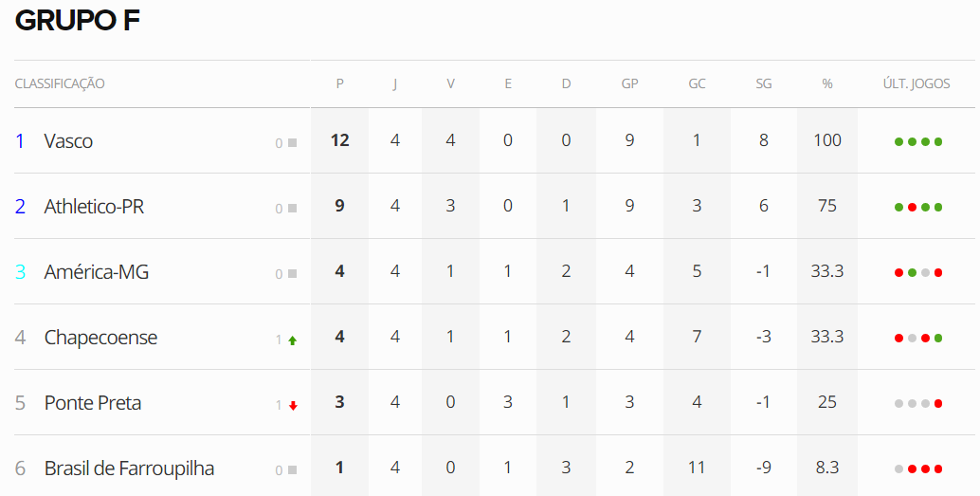Select the América-MG team name
980x496 pixels.
[x=97, y=271]
